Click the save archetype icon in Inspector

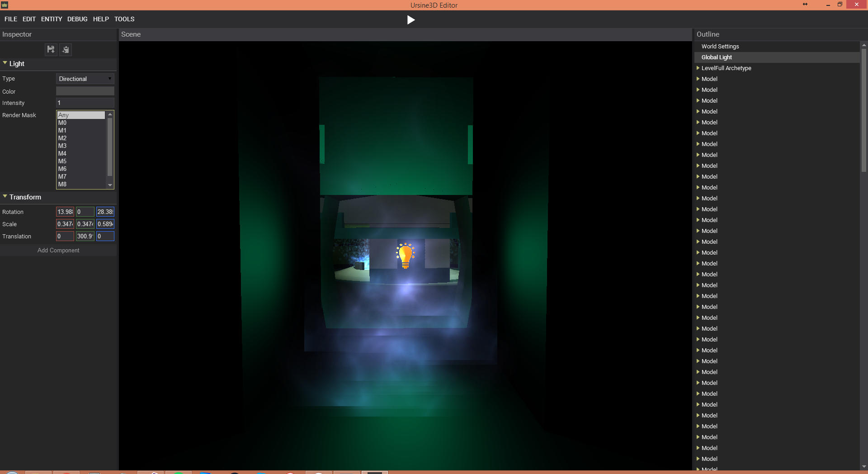click(x=51, y=49)
